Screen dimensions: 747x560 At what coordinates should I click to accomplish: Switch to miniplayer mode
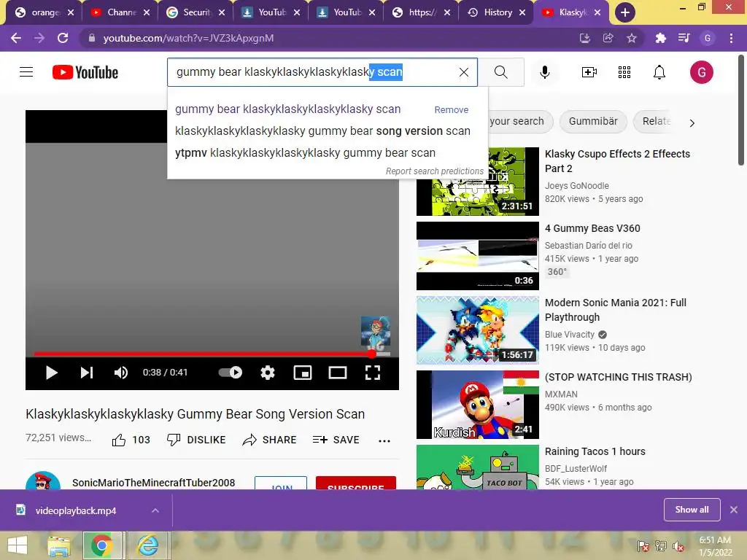pyautogui.click(x=303, y=373)
